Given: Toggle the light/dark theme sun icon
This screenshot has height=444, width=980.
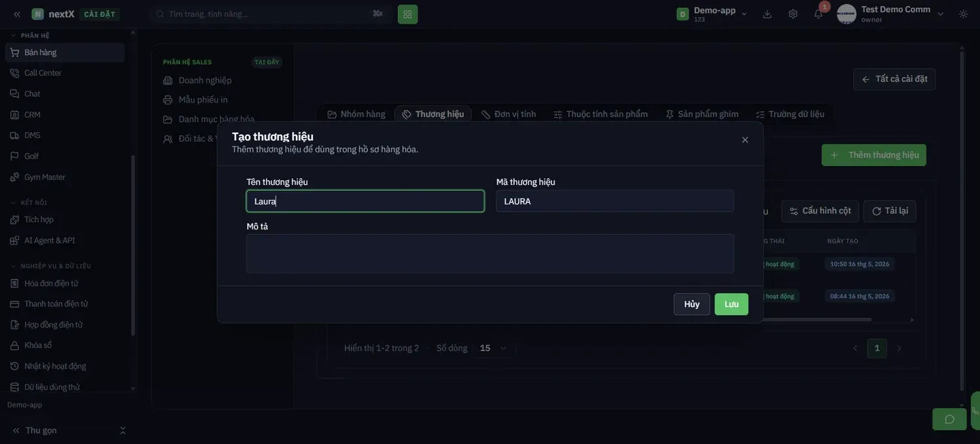Looking at the screenshot, I should 963,14.
